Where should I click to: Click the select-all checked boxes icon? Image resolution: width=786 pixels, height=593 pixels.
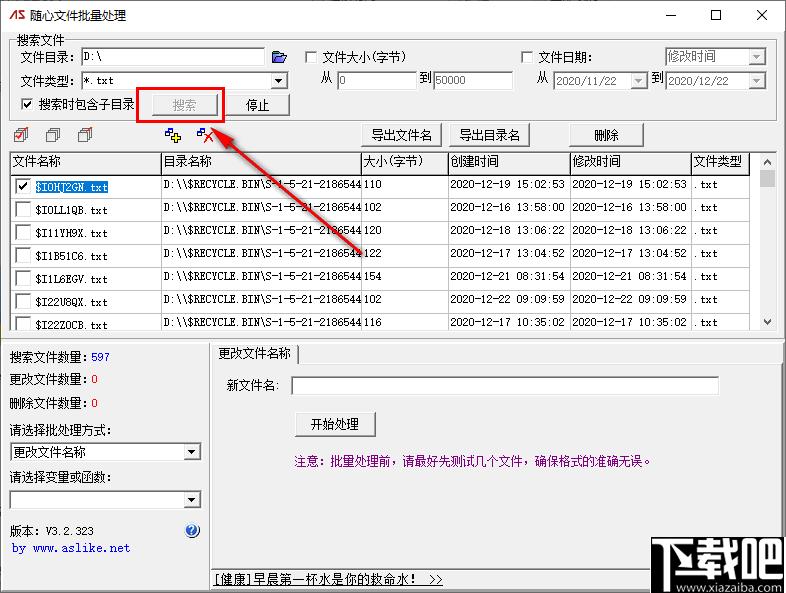pyautogui.click(x=21, y=135)
